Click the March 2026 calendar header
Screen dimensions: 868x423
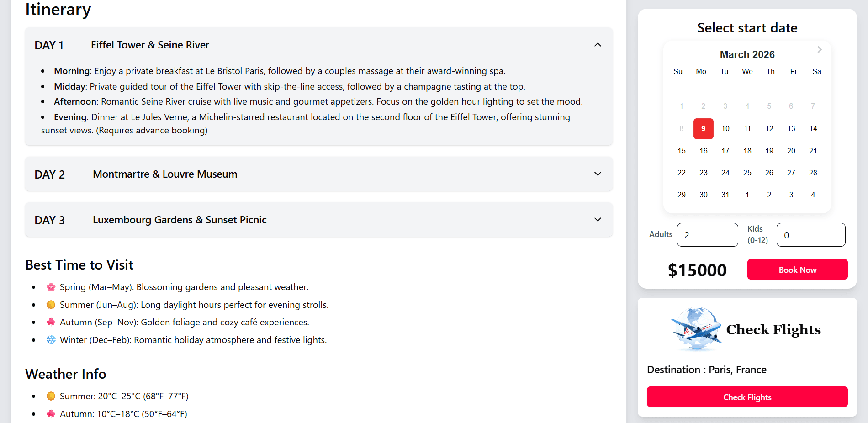(x=747, y=54)
